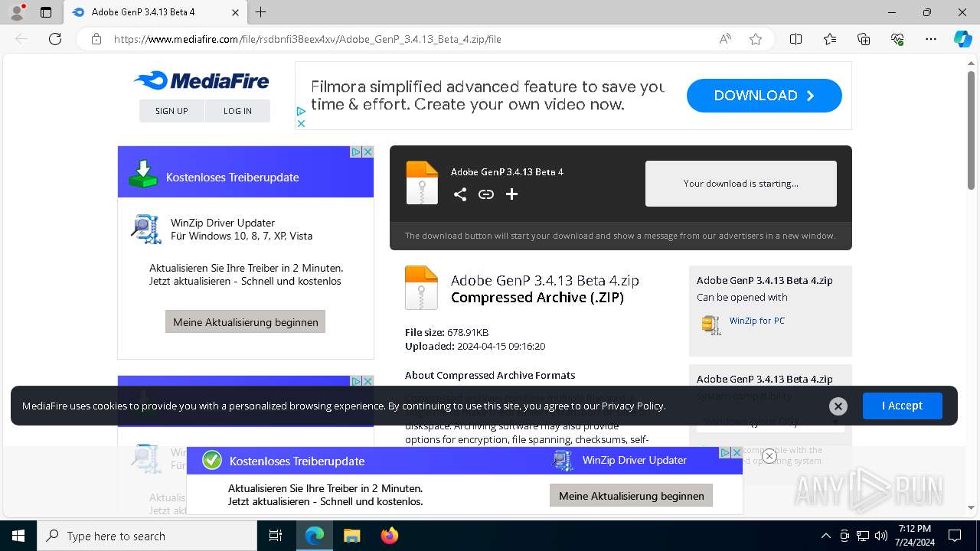Image resolution: width=980 pixels, height=551 pixels.
Task: Open tab actions menu icon
Action: 46,12
